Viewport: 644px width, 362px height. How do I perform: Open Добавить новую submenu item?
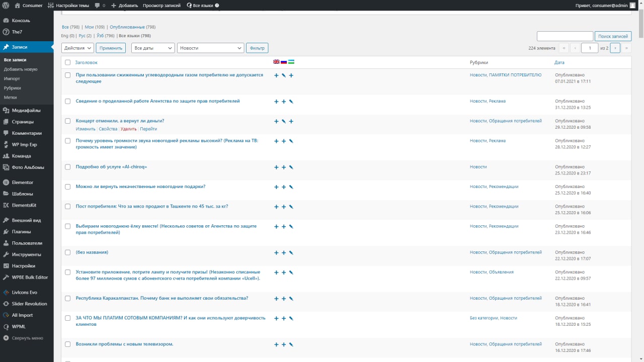coord(21,69)
